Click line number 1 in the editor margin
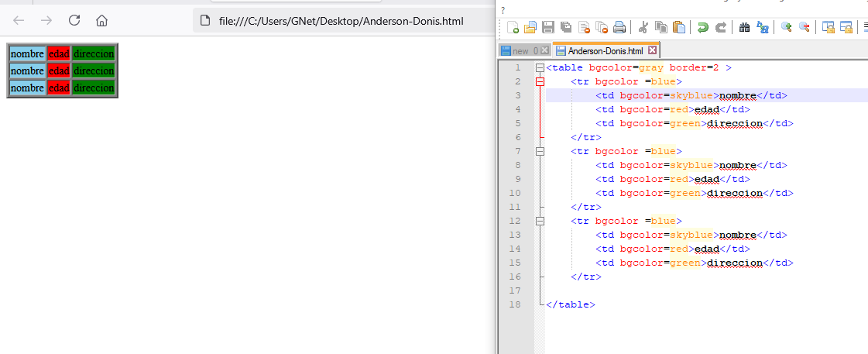This screenshot has height=354, width=868. tap(517, 67)
